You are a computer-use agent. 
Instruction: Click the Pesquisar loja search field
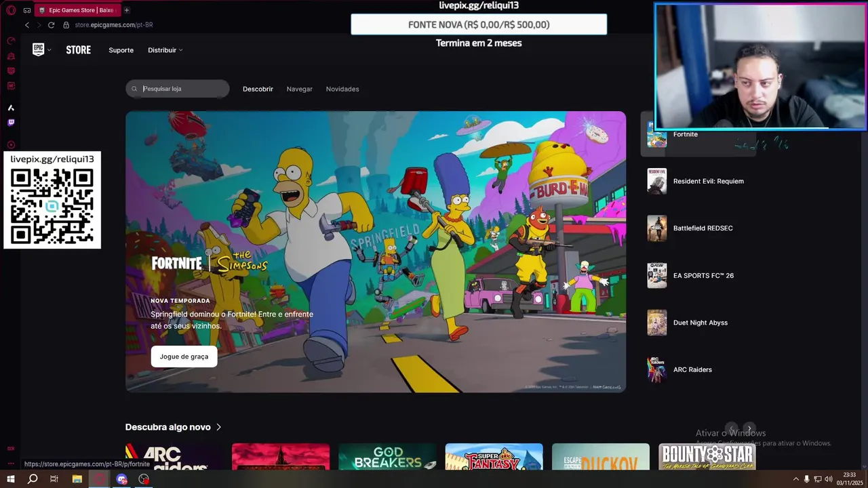pyautogui.click(x=178, y=89)
